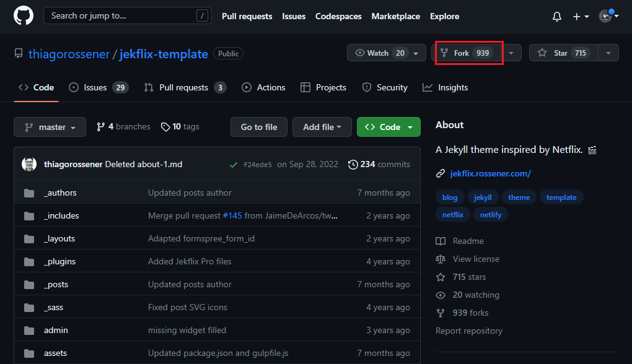Open the admin folder
Viewport: 632px width, 364px height.
coord(56,330)
